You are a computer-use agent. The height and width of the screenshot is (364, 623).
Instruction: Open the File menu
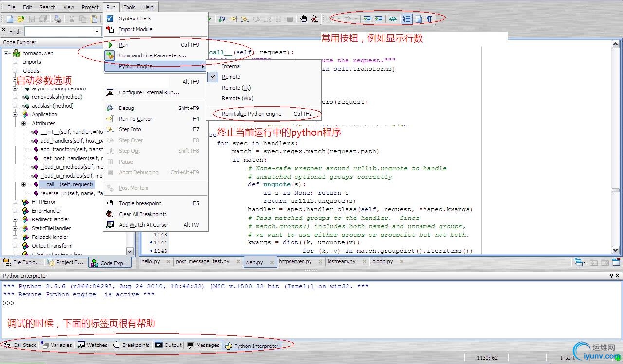pyautogui.click(x=11, y=7)
